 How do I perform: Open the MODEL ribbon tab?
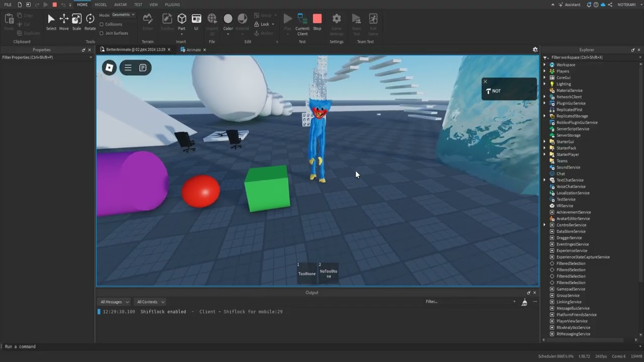tap(101, 5)
